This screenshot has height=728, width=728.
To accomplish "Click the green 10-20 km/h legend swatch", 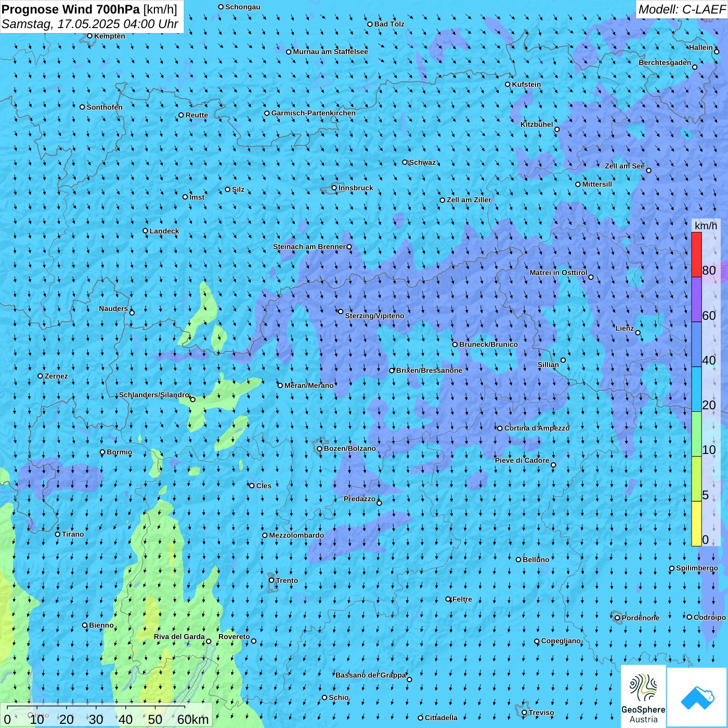I will [696, 434].
